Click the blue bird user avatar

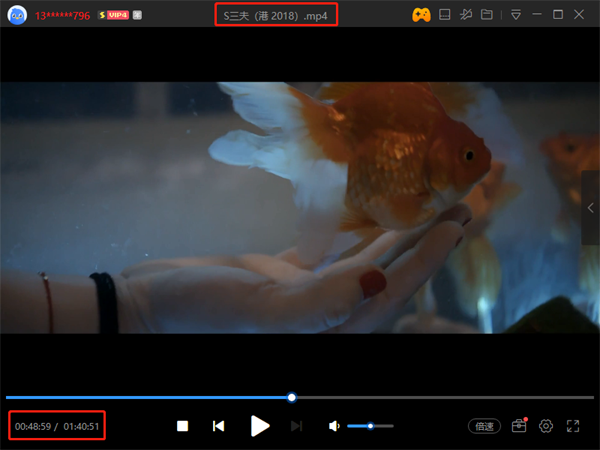tap(17, 15)
